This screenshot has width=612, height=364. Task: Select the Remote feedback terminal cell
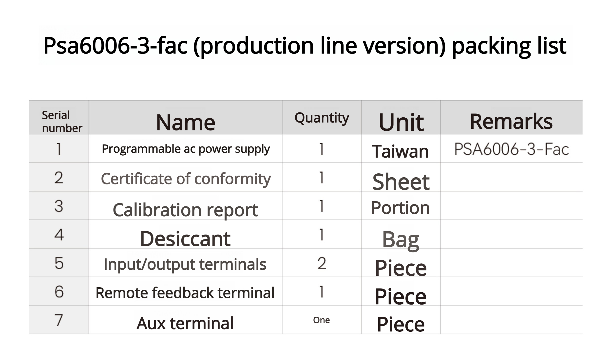(185, 293)
